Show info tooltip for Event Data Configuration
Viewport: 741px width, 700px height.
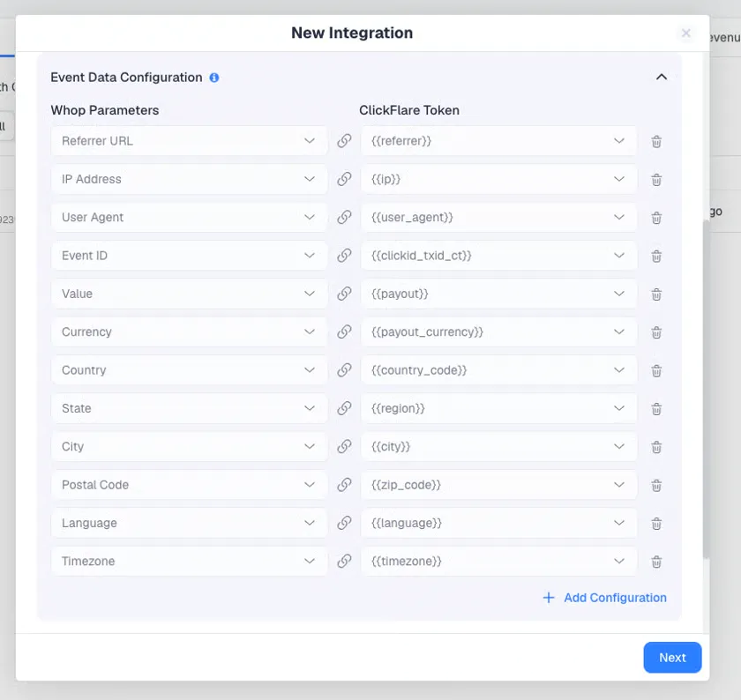(x=214, y=78)
